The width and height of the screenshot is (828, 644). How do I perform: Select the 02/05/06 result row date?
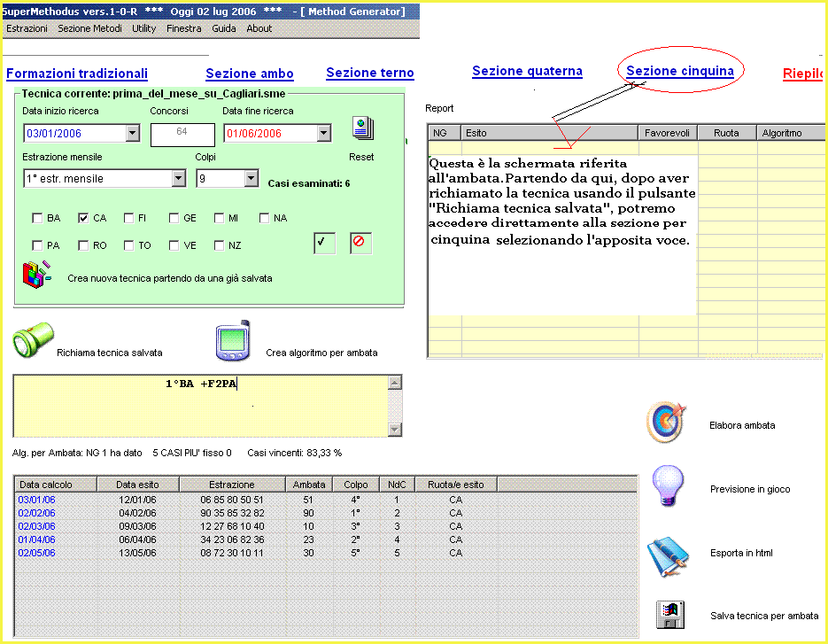coord(36,553)
